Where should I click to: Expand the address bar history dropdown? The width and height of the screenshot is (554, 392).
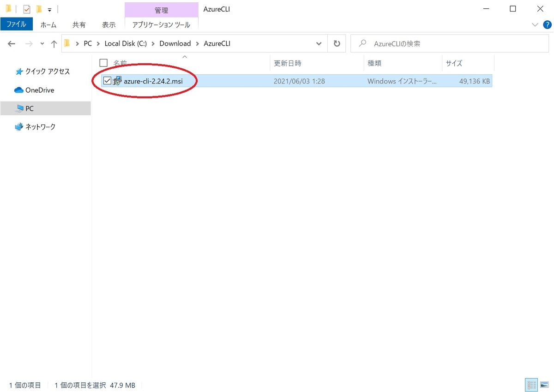tap(319, 44)
